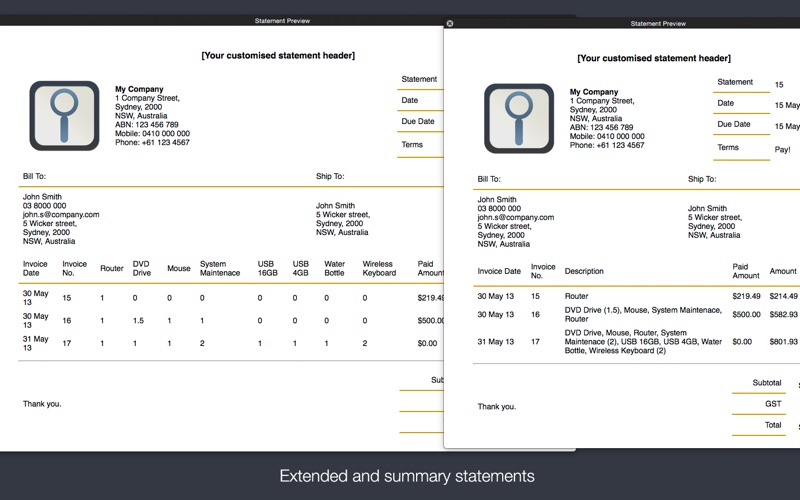
Task: Click 1.5 DVD Drive quantity in back window
Action: [138, 321]
